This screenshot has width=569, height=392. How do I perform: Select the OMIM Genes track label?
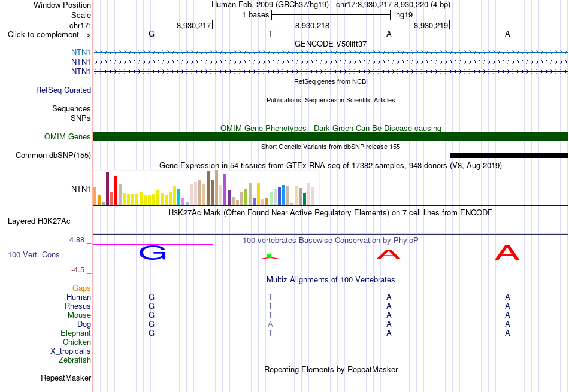68,136
